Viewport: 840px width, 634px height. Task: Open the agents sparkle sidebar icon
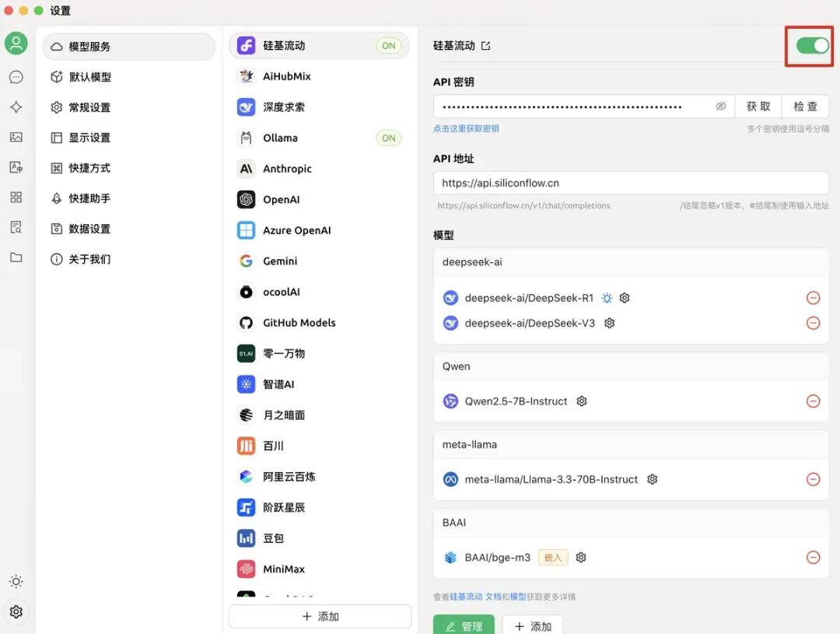(16, 107)
